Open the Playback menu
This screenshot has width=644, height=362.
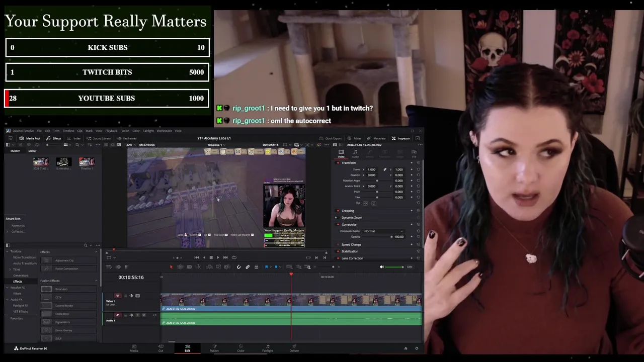pos(111,131)
